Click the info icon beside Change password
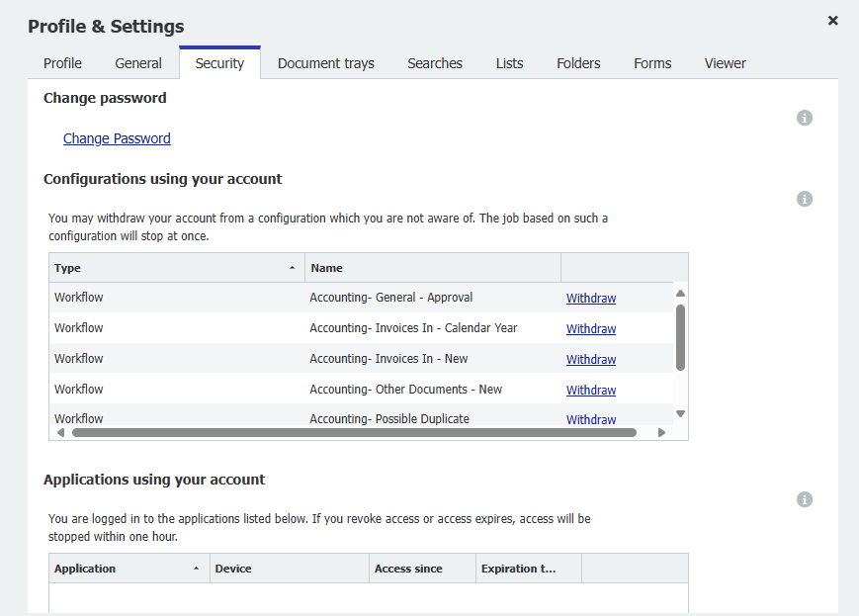The height and width of the screenshot is (616, 859). pos(805,117)
